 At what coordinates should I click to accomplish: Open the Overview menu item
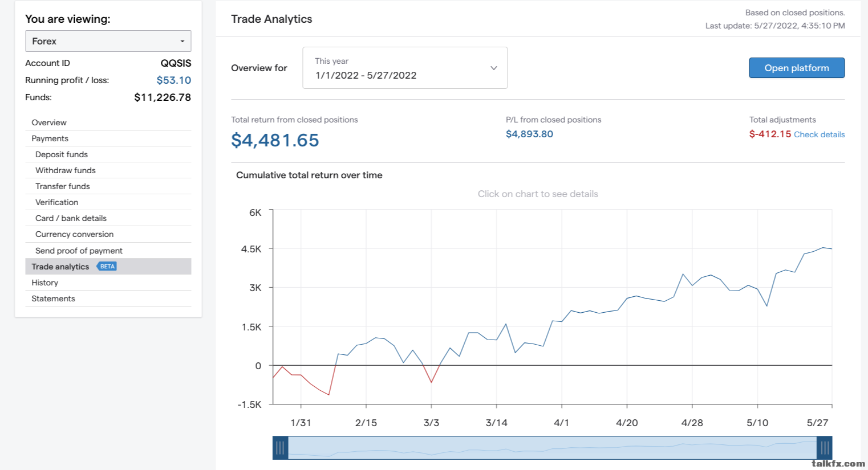pos(108,122)
